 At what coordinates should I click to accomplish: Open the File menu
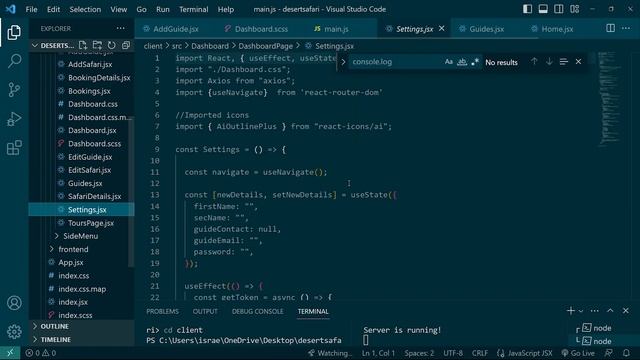31,9
